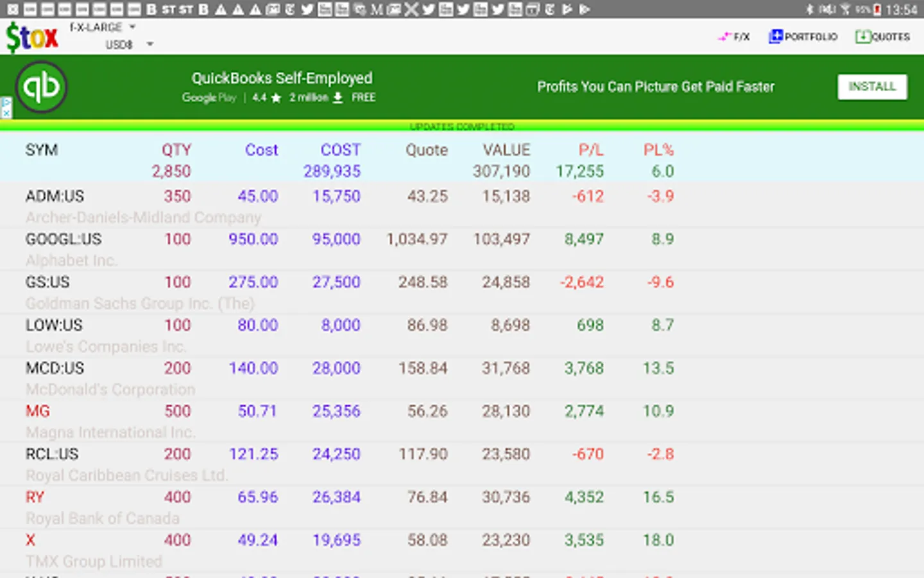Click the $tox app logo
The width and height of the screenshot is (924, 578).
pyautogui.click(x=31, y=37)
